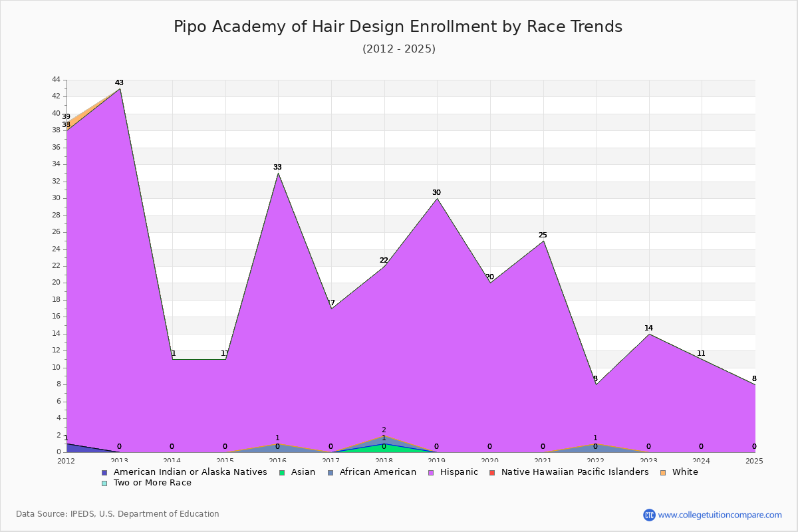The image size is (798, 532).
Task: Toggle the African American series legend label
Action: (x=378, y=472)
